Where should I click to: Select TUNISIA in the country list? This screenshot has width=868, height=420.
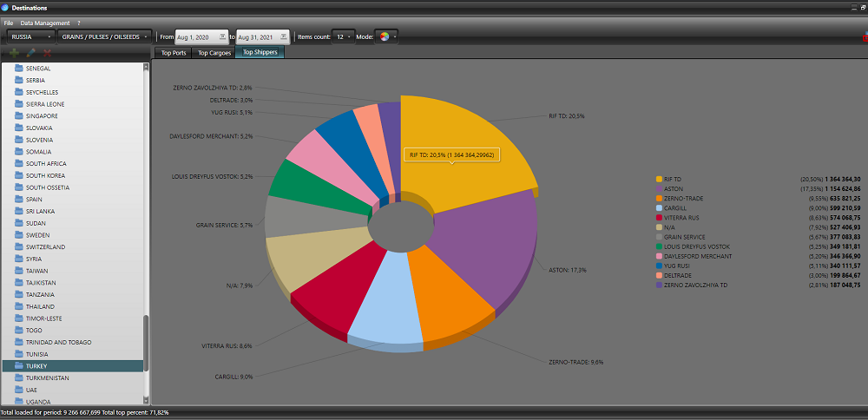coord(72,353)
